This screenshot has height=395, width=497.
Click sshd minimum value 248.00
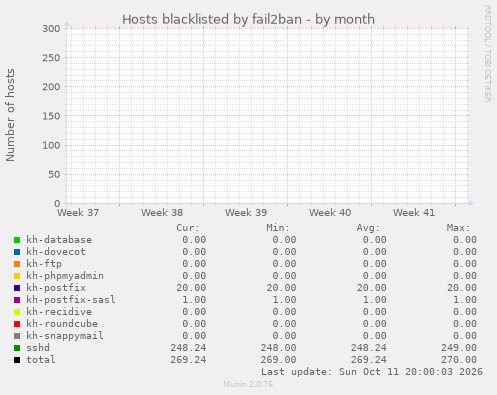tap(278, 348)
